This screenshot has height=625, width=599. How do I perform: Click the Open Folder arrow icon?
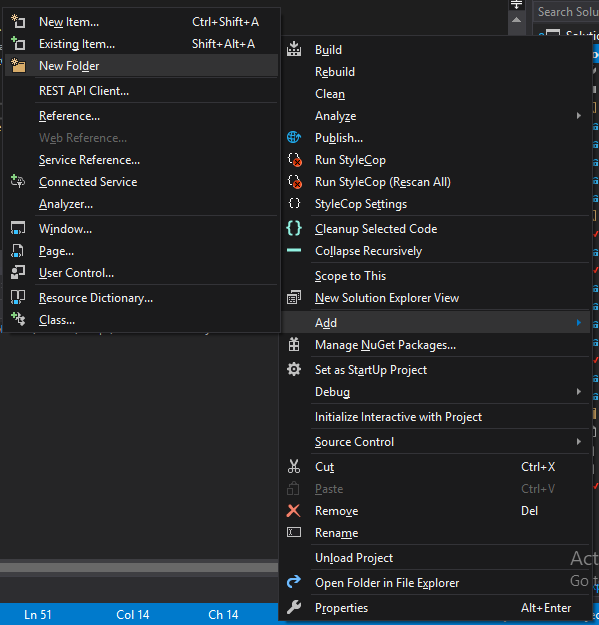pos(294,582)
